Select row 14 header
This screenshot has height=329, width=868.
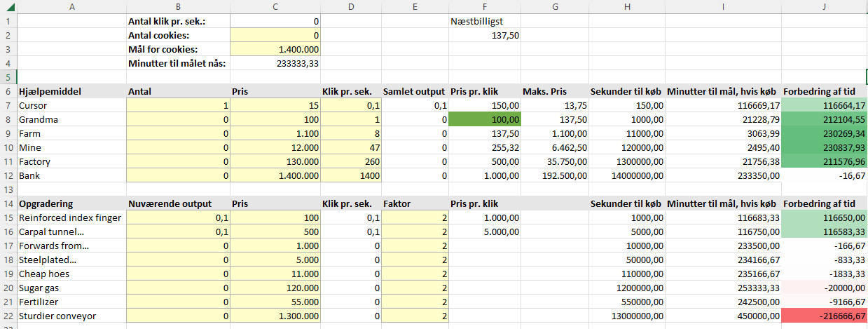coord(8,203)
